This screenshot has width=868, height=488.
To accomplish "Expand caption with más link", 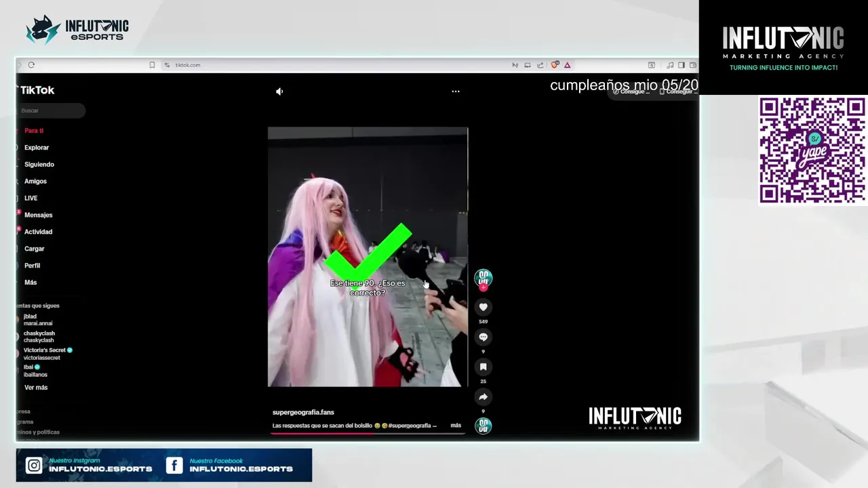I will [456, 426].
